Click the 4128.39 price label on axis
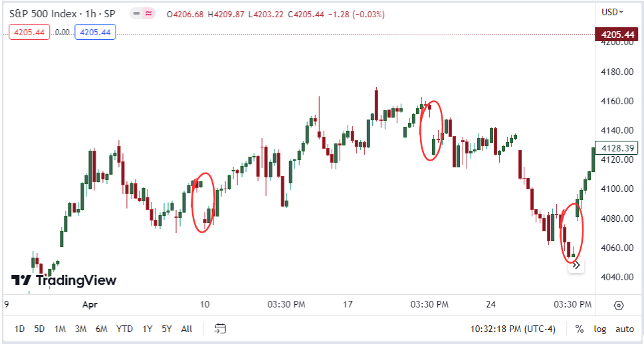 click(x=617, y=148)
